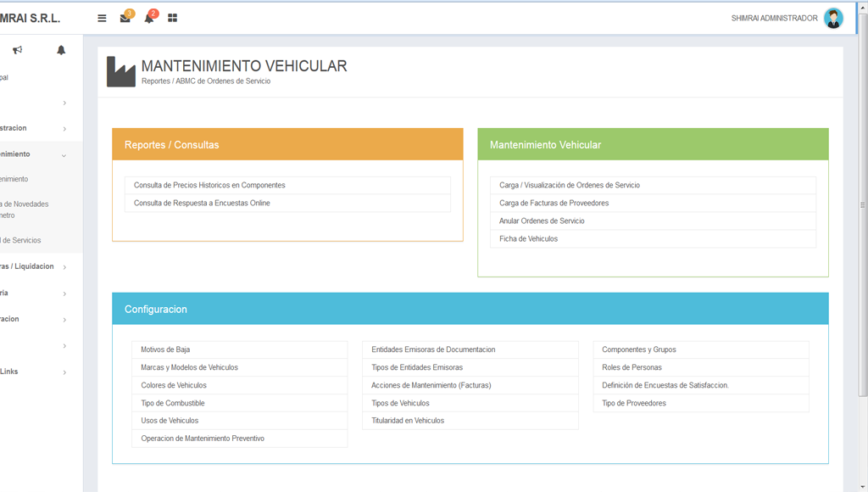Open Anular Ordenes de Servicio
Viewport: 868px width, 492px height.
tap(653, 221)
